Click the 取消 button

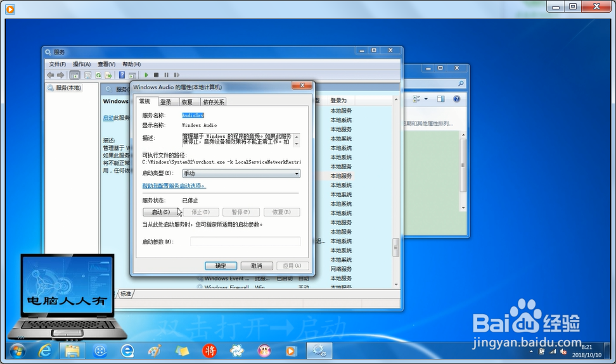[x=257, y=266]
